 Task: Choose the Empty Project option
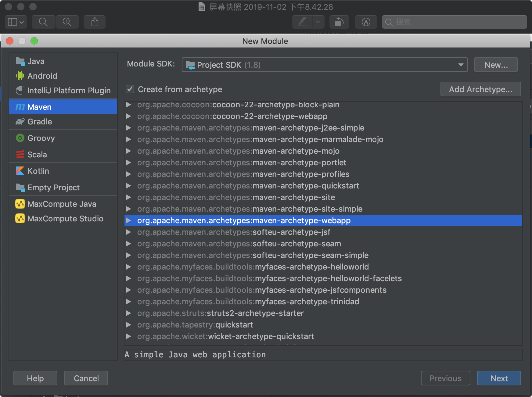63,188
